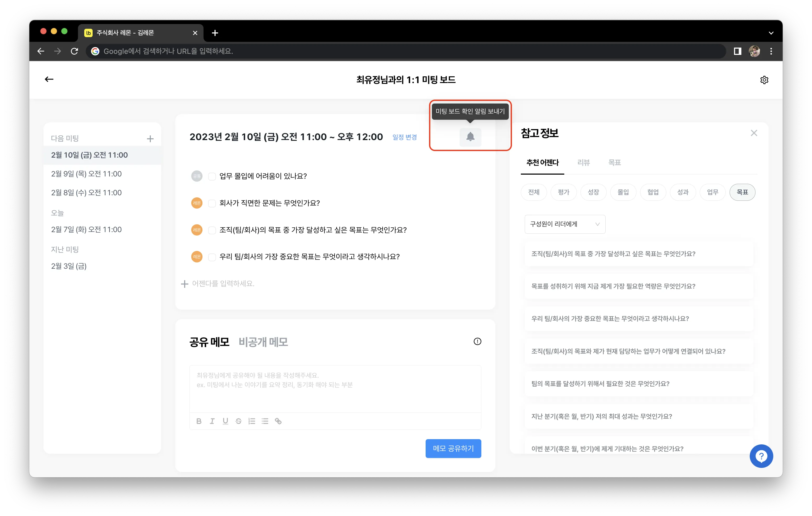Screen dimensions: 812x516
Task: Filter agendas by the 성과 chip
Action: pyautogui.click(x=683, y=192)
